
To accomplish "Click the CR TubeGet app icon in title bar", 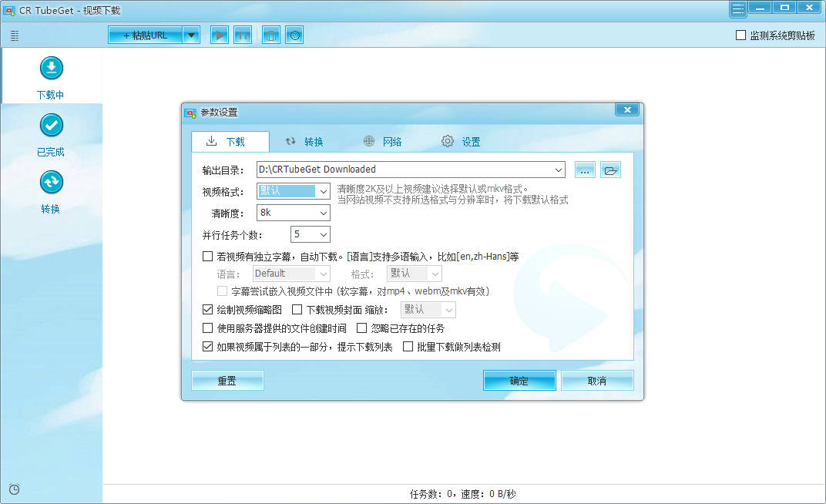I will pos(9,11).
